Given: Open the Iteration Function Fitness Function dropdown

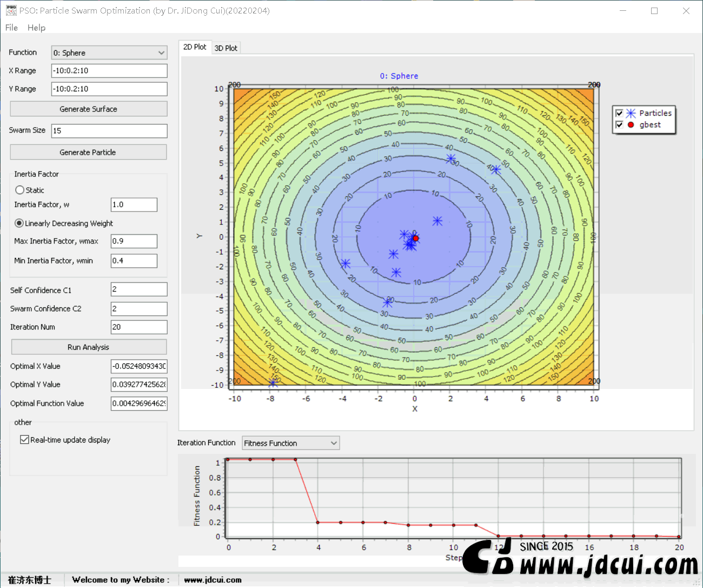Looking at the screenshot, I should click(x=291, y=443).
